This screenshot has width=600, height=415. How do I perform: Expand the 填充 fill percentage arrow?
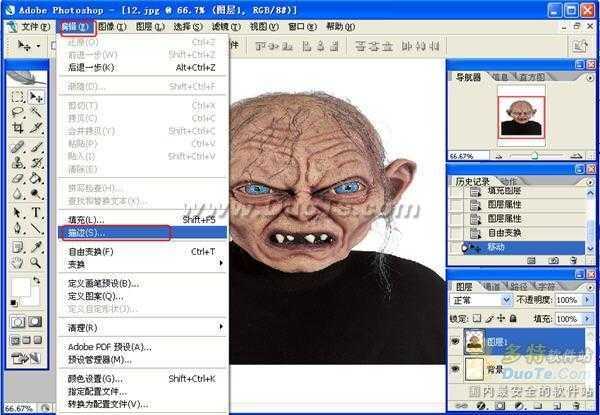point(589,317)
